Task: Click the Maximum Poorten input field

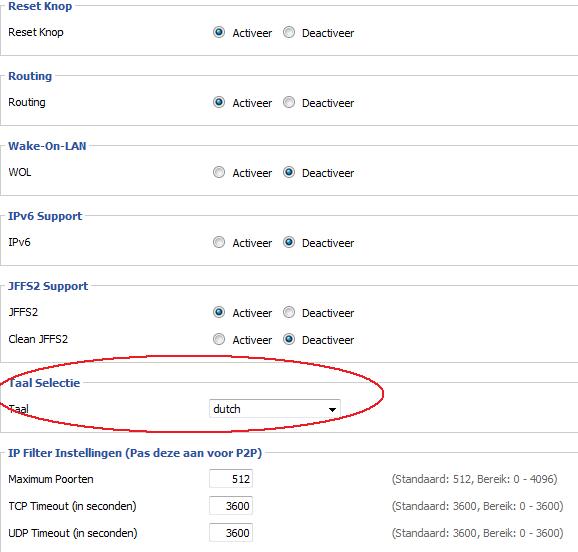Action: coord(231,479)
